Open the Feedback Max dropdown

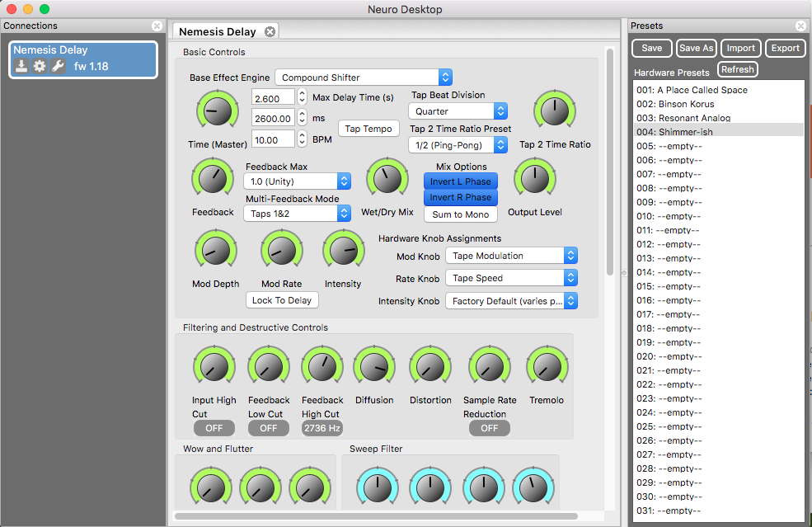click(x=298, y=181)
